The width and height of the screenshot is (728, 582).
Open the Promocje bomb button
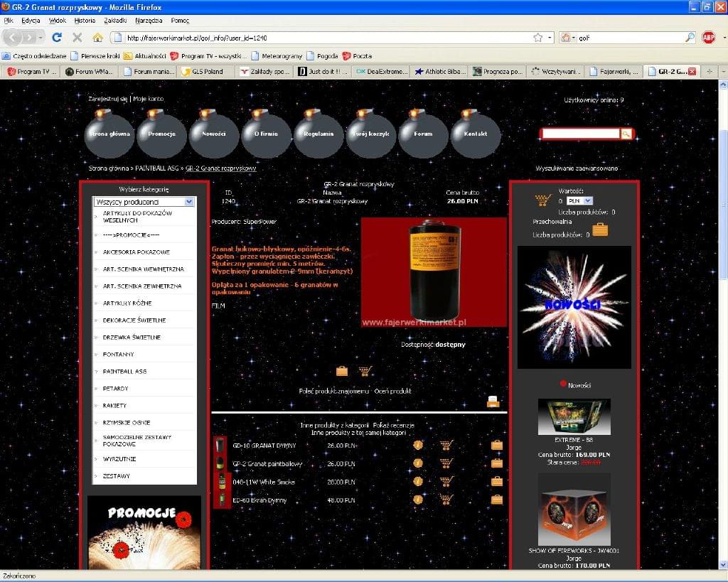161,134
